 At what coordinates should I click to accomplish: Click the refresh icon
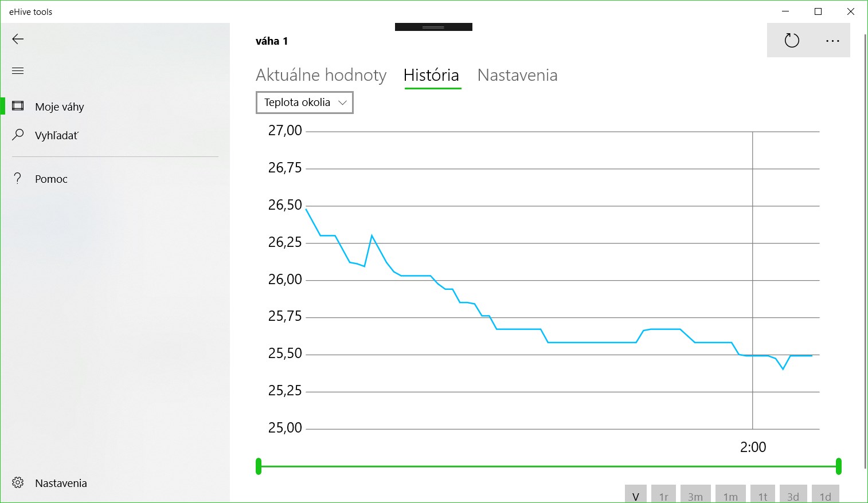point(792,41)
